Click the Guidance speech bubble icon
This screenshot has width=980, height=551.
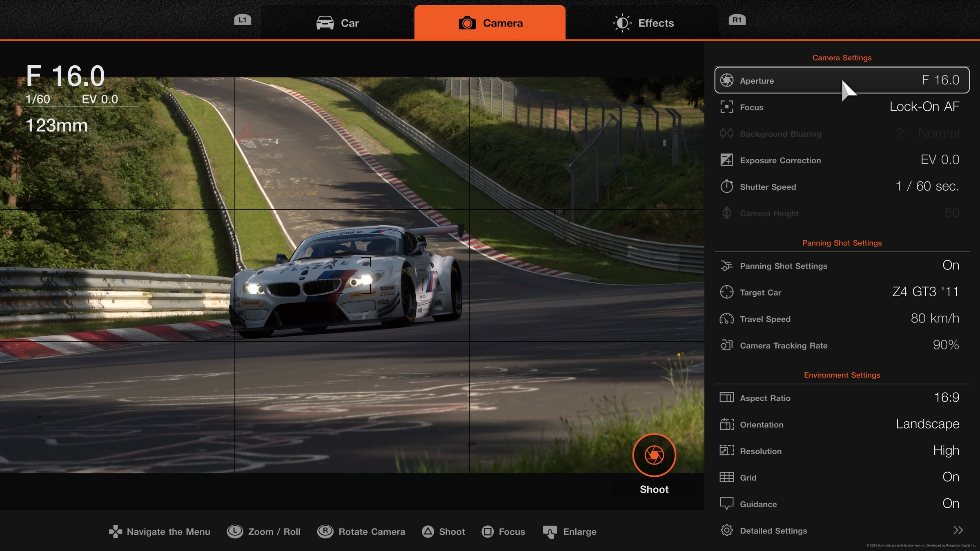tap(726, 504)
